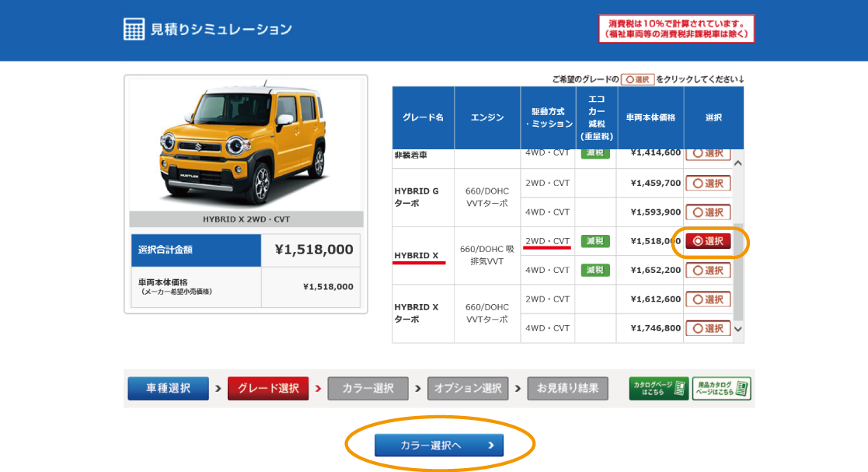Open the 用品カタログページはこちら link

tap(721, 388)
